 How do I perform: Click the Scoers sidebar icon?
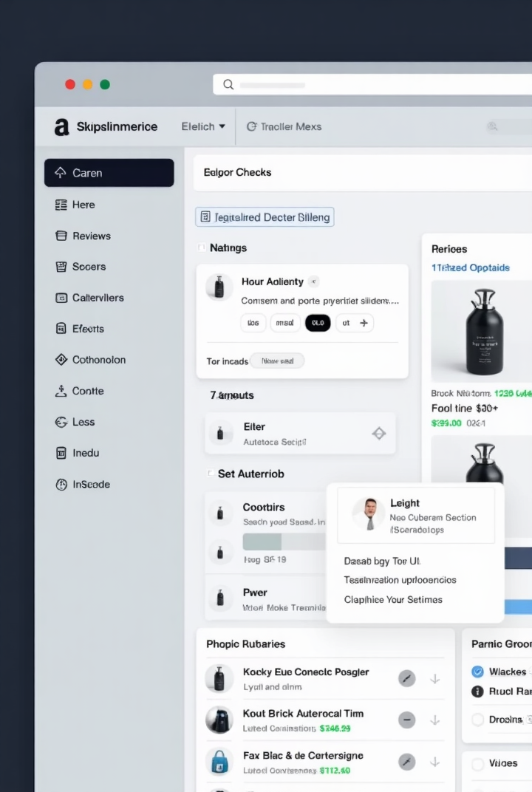61,267
